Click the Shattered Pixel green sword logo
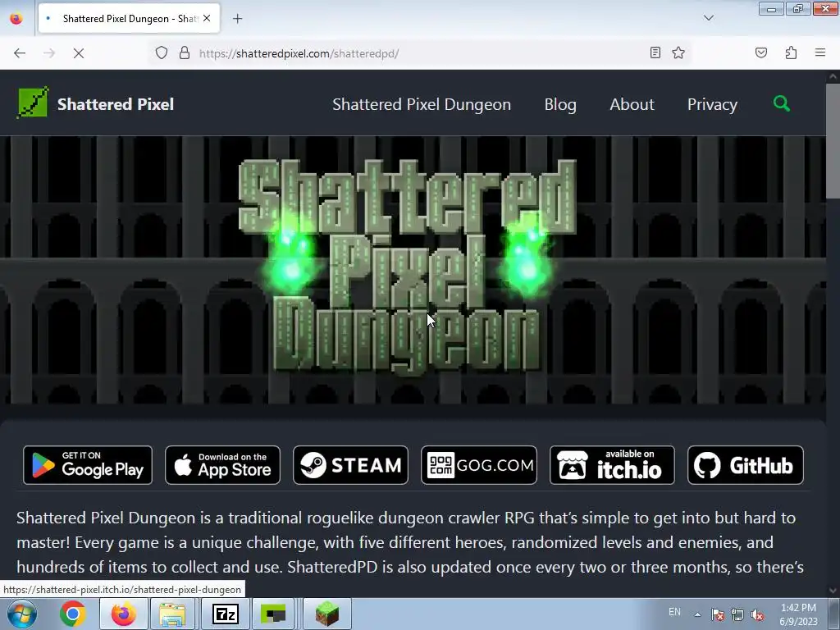Image resolution: width=840 pixels, height=630 pixels. (x=33, y=103)
